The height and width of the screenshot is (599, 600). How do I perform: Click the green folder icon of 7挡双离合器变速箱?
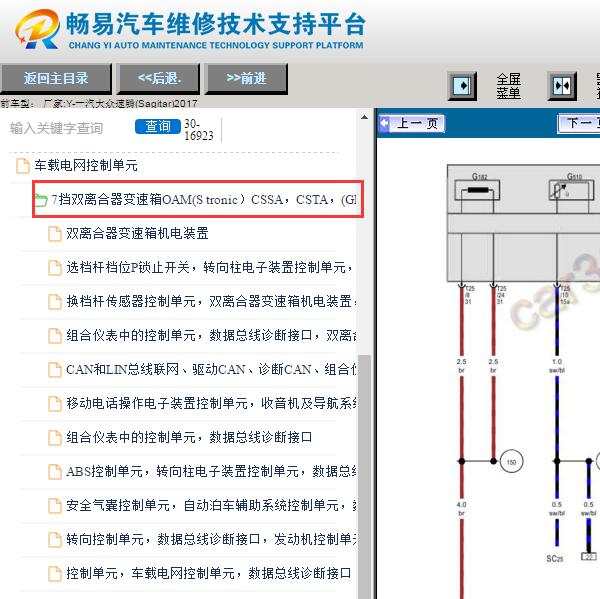[41, 200]
